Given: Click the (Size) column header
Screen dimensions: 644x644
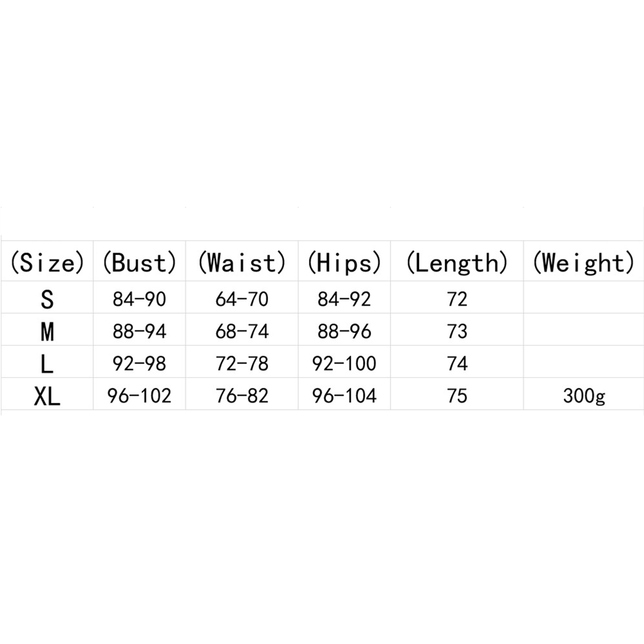Looking at the screenshot, I should 47,263.
